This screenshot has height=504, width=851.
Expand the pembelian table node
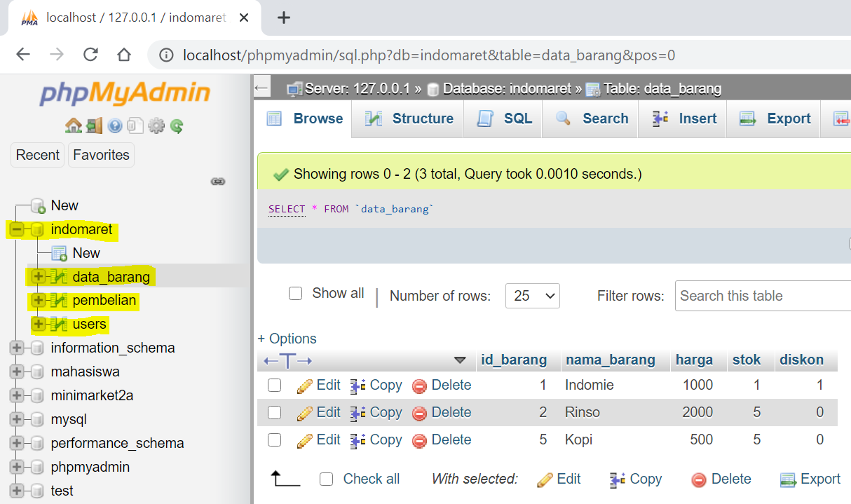click(39, 301)
